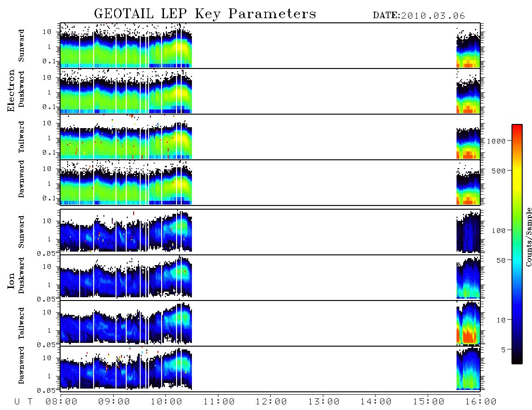Click the title 'GEOTAIL LEP Key Parameters'
The width and height of the screenshot is (532, 410).
tap(205, 14)
